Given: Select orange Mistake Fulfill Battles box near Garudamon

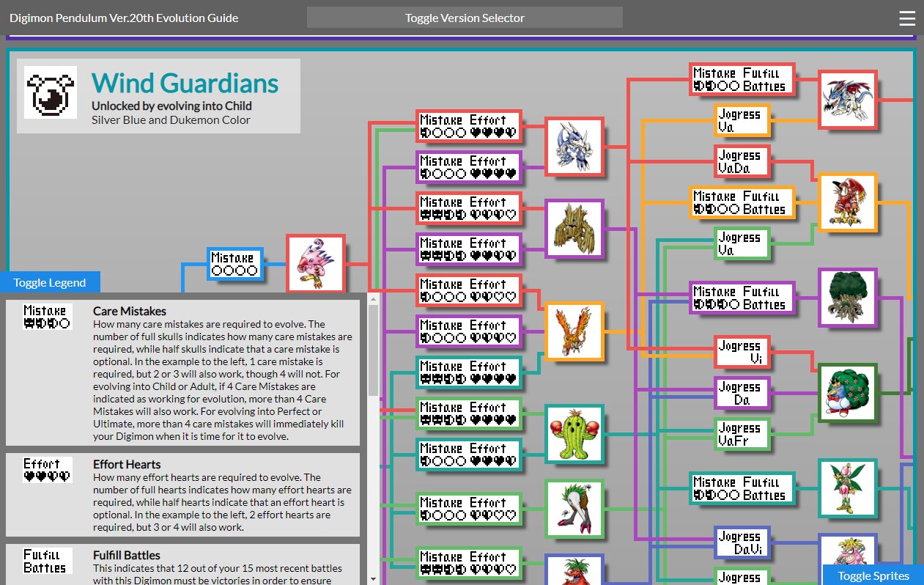Looking at the screenshot, I should tap(742, 203).
